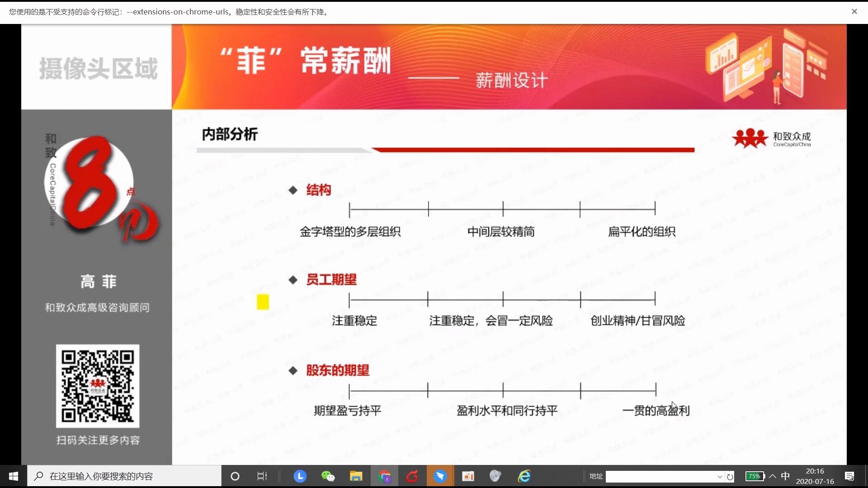The width and height of the screenshot is (868, 488).
Task: Open the Windows Start menu
Action: [14, 476]
